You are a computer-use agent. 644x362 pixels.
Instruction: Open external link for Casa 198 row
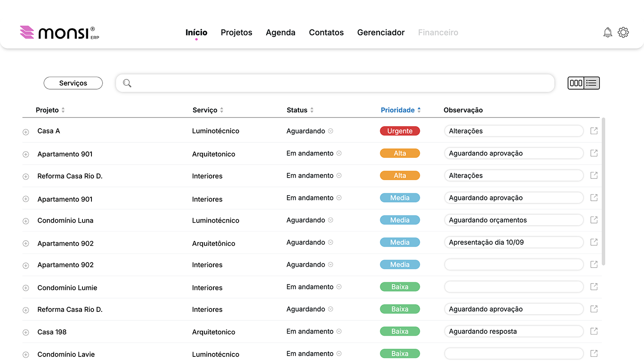tap(594, 331)
